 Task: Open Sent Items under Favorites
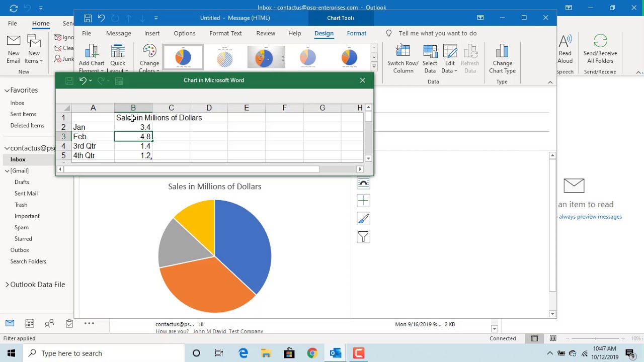pyautogui.click(x=23, y=114)
